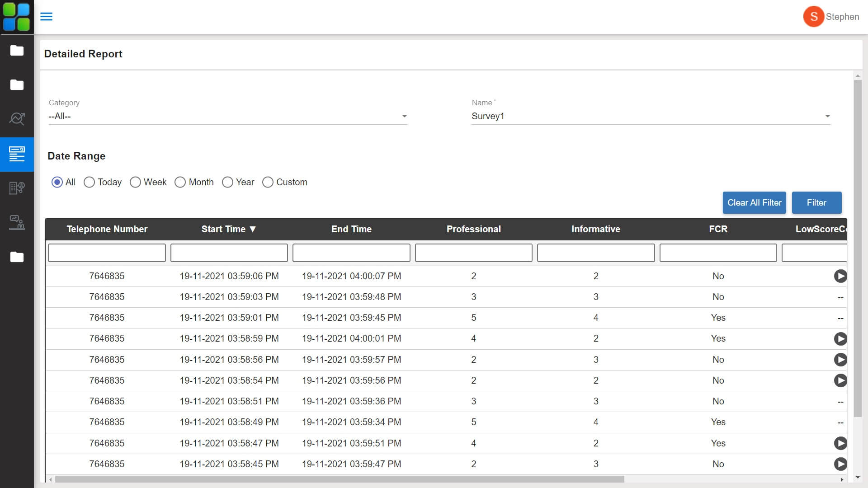Sort by Start Time column header
Viewport: 868px width, 488px height.
(229, 229)
